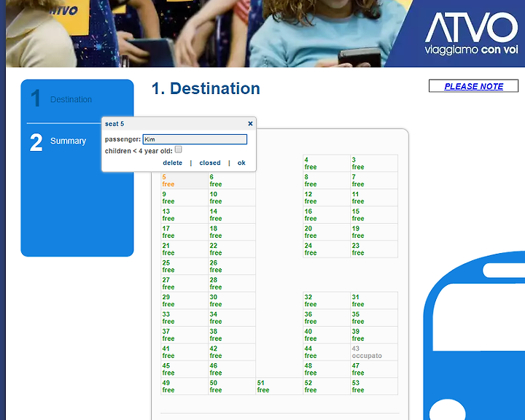This screenshot has height=420, width=525.
Task: Select seat 30 free
Action: pos(232,300)
